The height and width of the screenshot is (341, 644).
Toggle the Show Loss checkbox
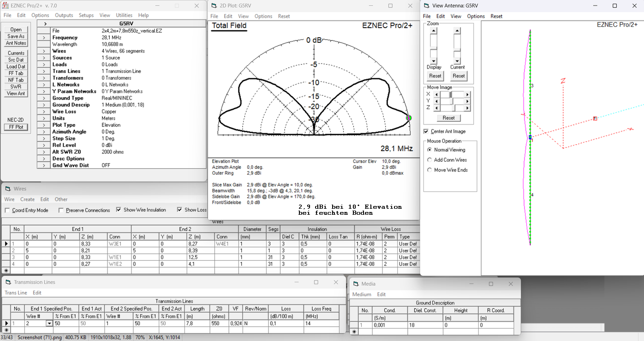tap(179, 210)
